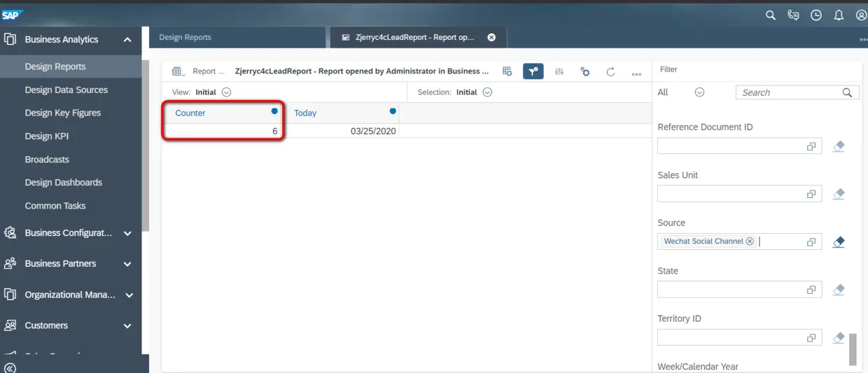Collapse the Business Analytics section
The image size is (868, 373).
coord(127,40)
